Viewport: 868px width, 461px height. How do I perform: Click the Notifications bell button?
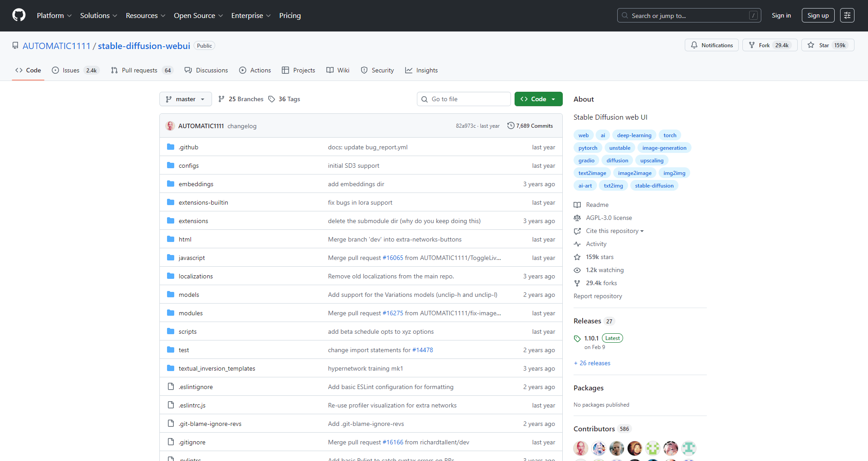click(x=711, y=45)
